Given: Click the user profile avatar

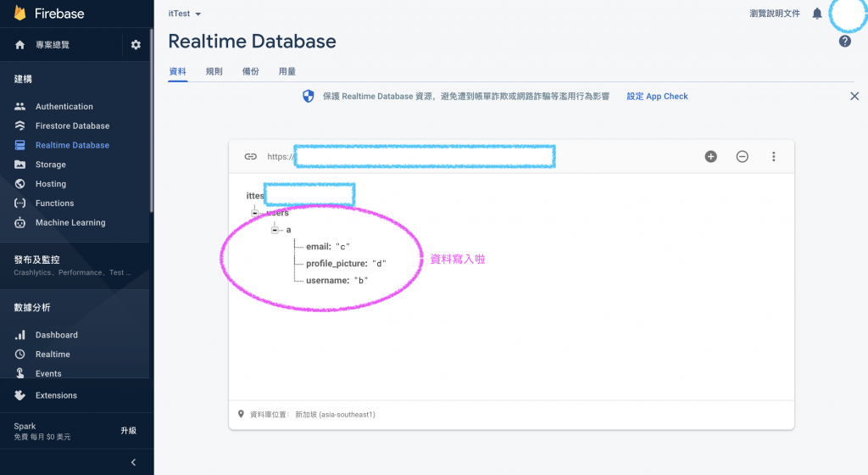Looking at the screenshot, I should [848, 14].
